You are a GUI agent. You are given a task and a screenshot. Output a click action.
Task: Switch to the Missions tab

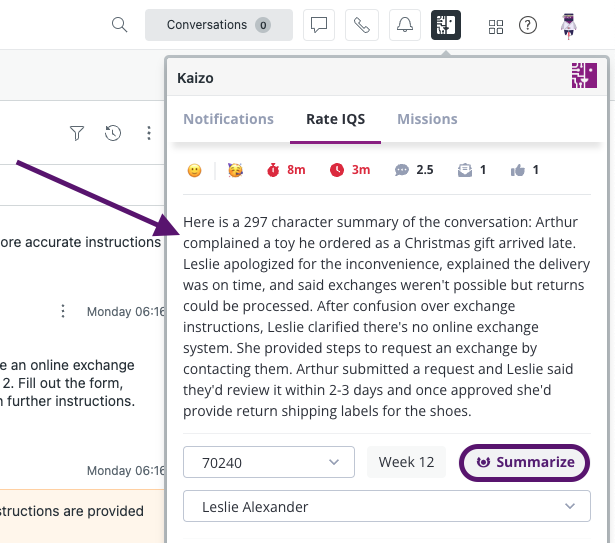(x=427, y=119)
